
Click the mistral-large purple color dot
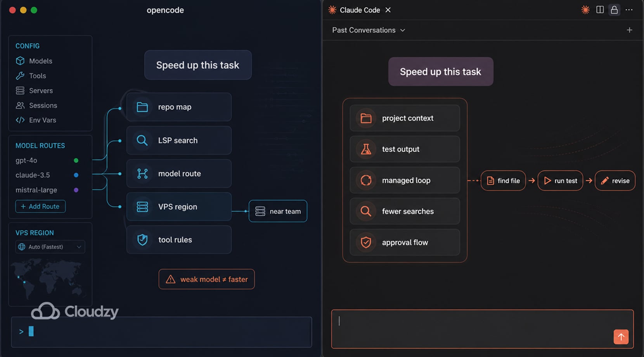coord(76,190)
